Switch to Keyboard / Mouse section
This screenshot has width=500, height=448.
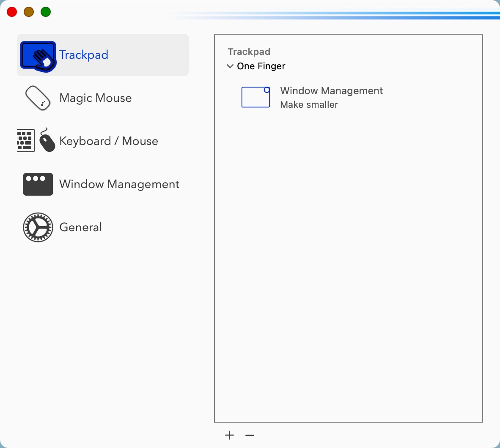click(103, 141)
